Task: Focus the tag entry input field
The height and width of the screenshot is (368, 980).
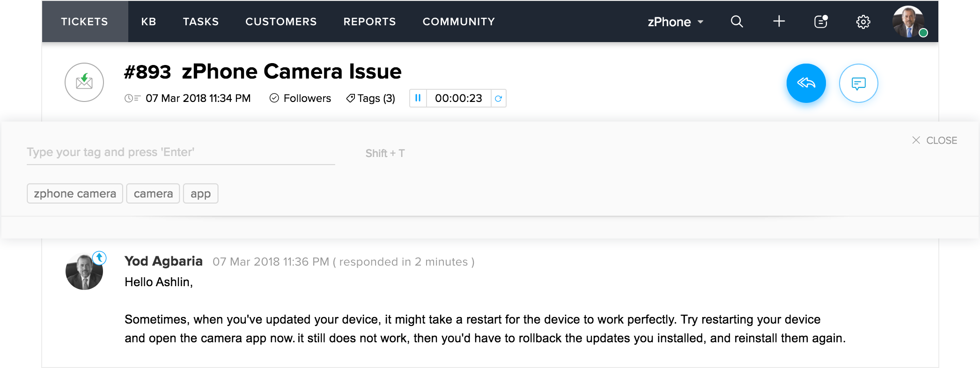Action: click(181, 152)
